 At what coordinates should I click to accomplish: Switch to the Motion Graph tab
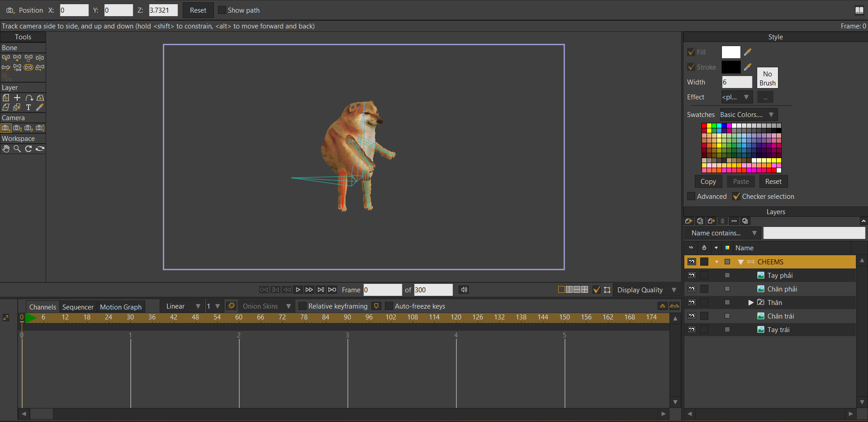(121, 307)
